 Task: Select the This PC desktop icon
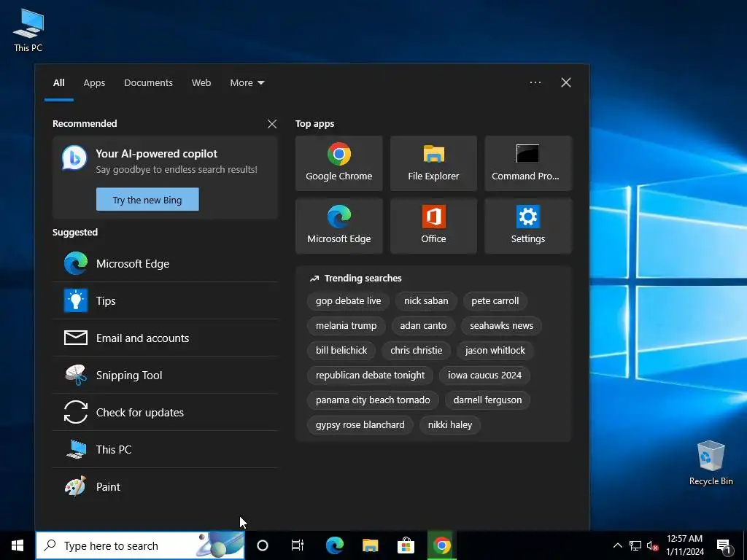(x=28, y=31)
